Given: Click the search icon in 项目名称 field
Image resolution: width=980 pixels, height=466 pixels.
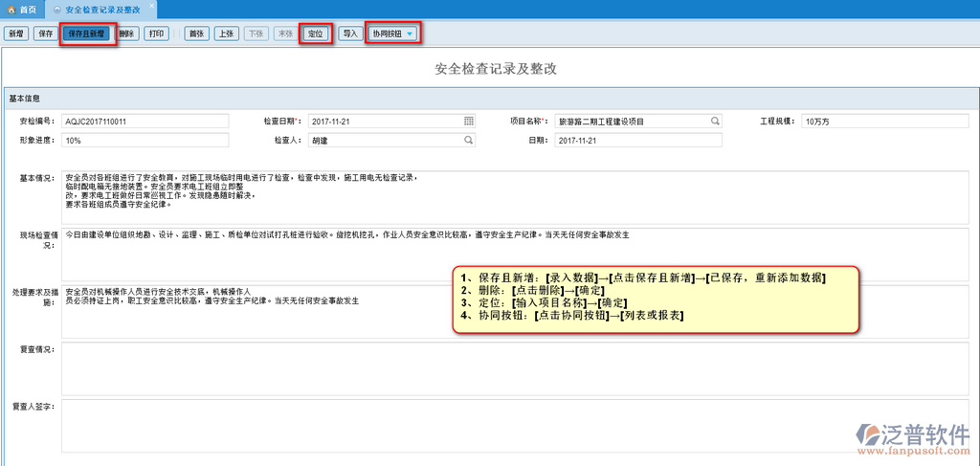Looking at the screenshot, I should [x=715, y=122].
